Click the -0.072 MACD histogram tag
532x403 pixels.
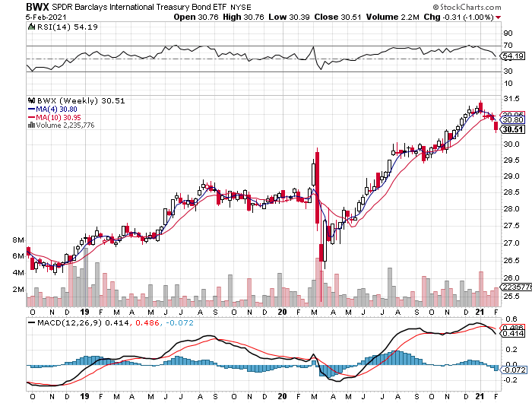click(x=515, y=370)
